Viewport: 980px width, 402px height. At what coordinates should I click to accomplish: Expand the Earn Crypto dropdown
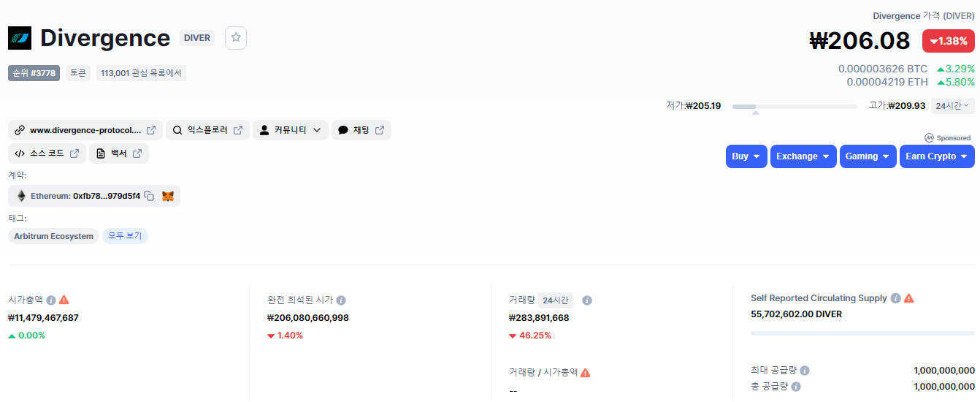(x=937, y=156)
